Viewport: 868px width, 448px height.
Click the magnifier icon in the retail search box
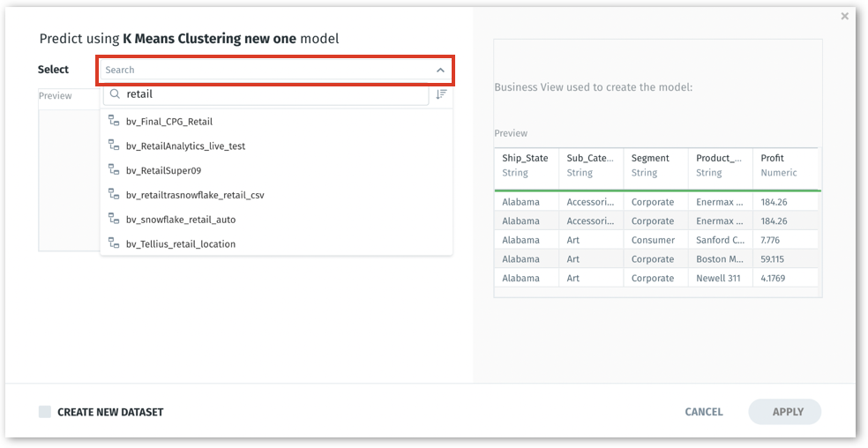tap(115, 94)
